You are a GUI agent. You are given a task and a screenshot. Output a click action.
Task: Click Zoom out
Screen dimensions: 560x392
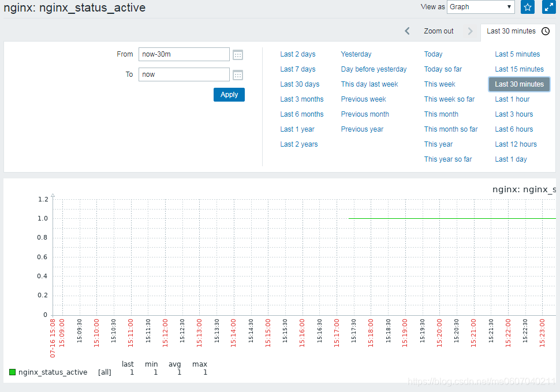tap(439, 31)
